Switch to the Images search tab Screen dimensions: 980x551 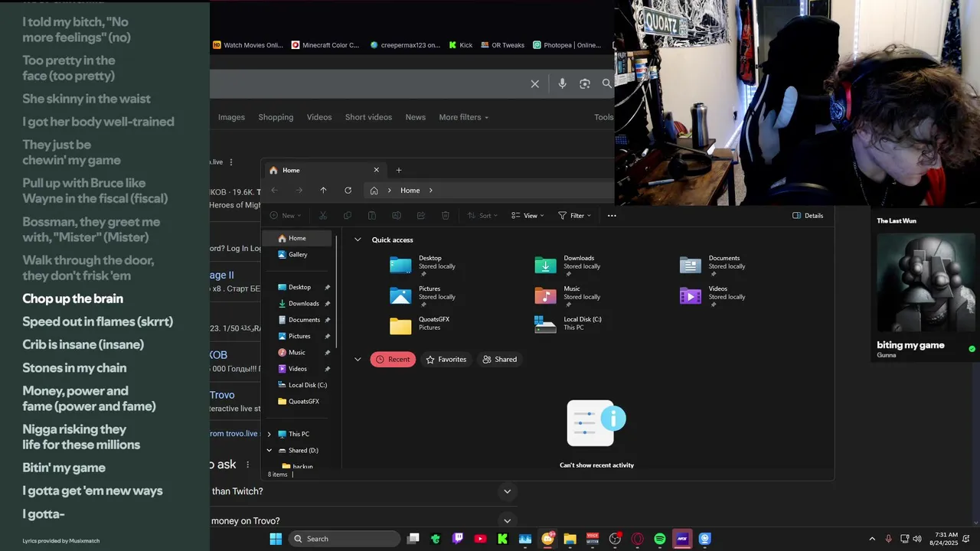point(231,117)
